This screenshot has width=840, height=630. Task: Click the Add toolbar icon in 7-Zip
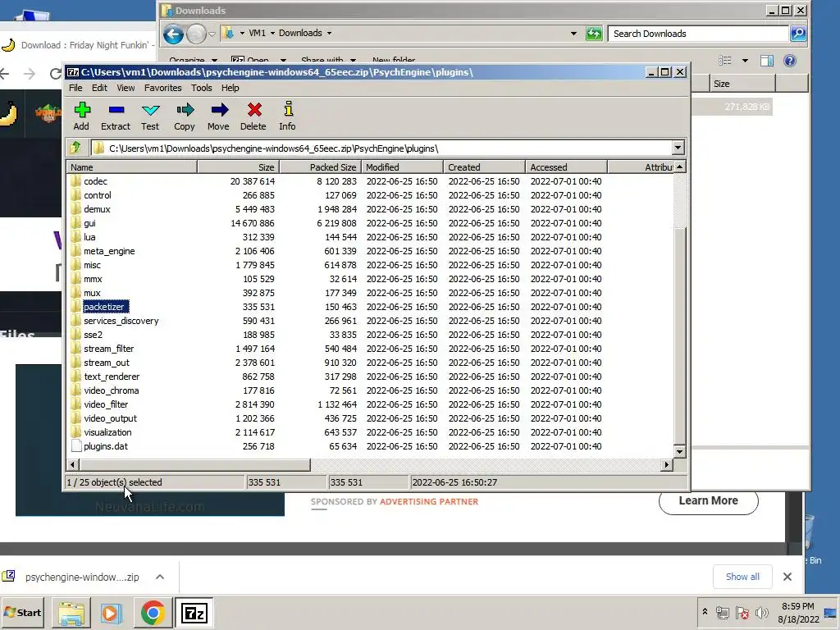81,110
